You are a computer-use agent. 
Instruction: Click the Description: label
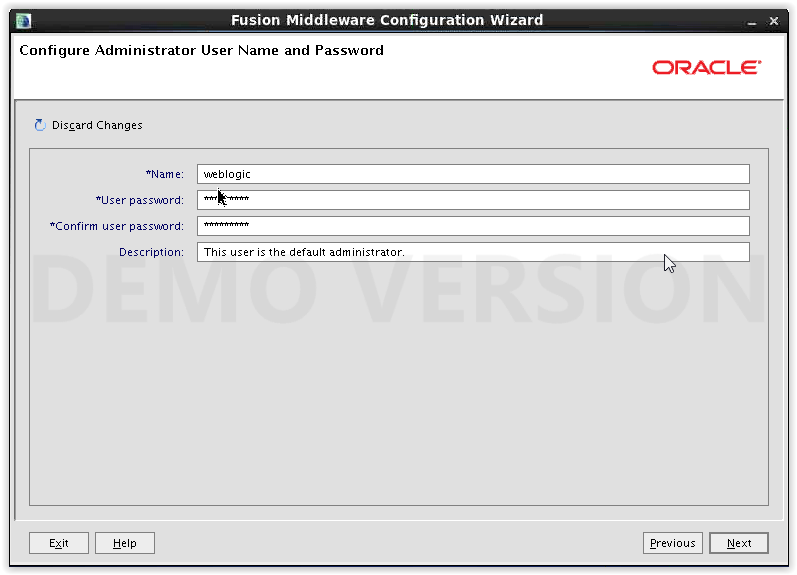point(151,252)
